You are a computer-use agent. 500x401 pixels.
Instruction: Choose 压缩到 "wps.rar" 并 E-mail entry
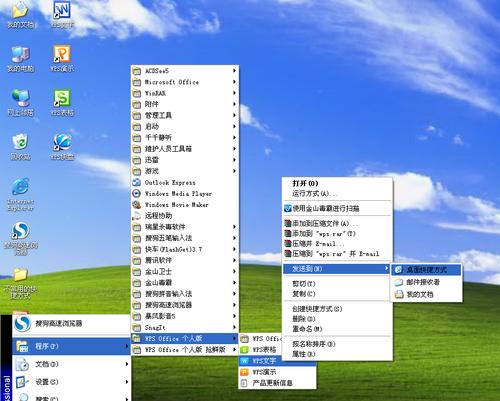(337, 254)
